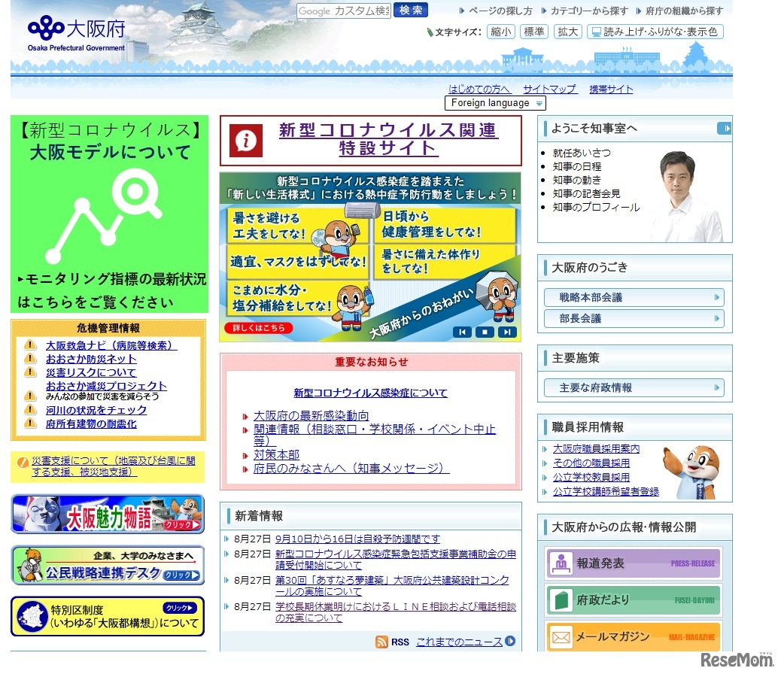
Task: Open the Foreign language dropdown
Action: click(495, 103)
